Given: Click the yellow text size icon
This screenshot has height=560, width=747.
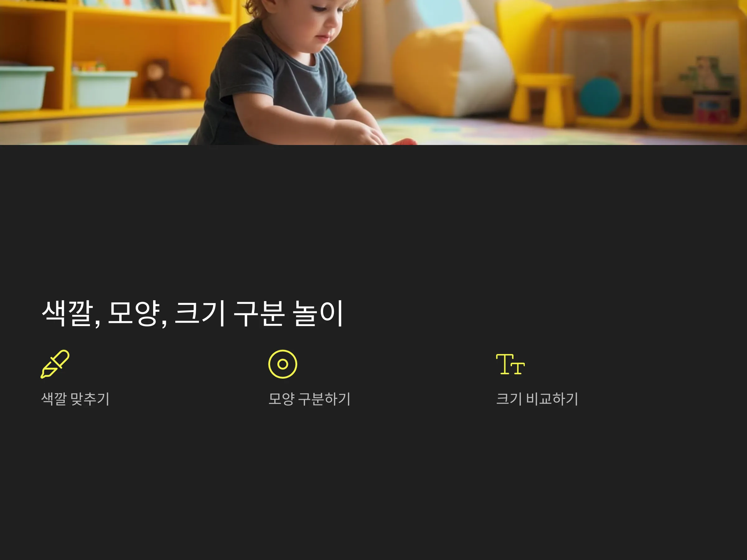Looking at the screenshot, I should click(510, 364).
